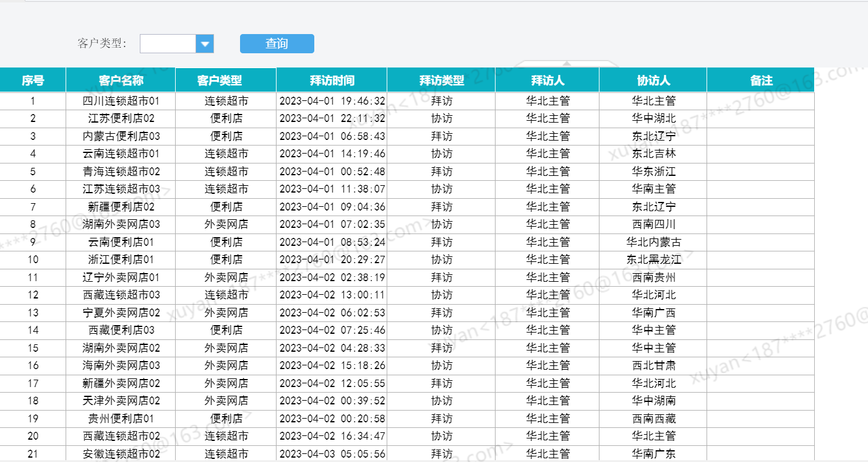Image resolution: width=868 pixels, height=462 pixels.
Task: Click the 协访人 column header
Action: (653, 81)
